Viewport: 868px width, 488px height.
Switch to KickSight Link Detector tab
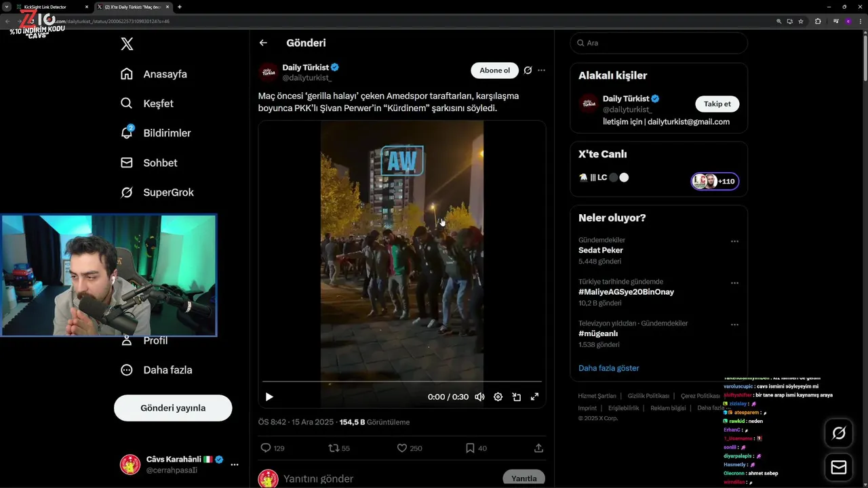(53, 7)
